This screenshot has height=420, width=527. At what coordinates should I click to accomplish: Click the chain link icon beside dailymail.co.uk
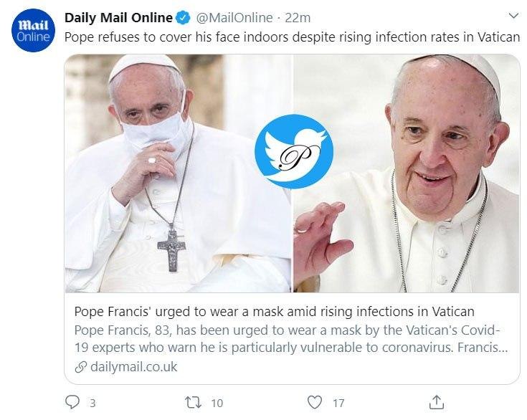tap(80, 367)
